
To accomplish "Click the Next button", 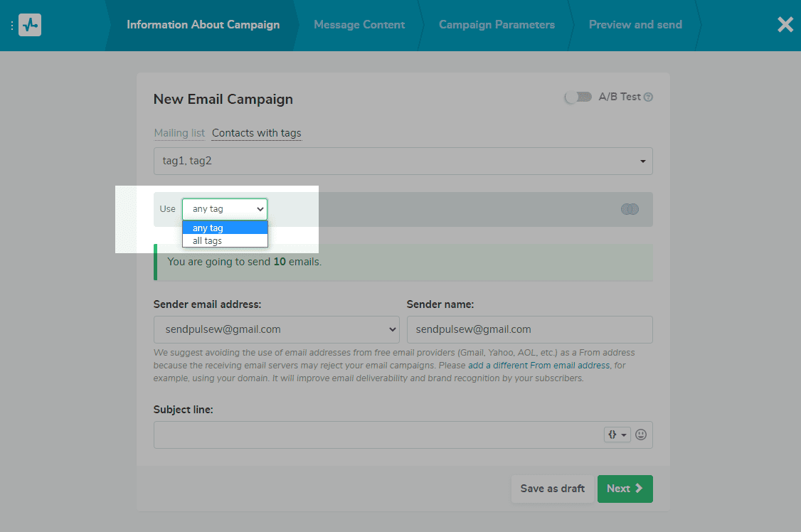I will pos(625,489).
